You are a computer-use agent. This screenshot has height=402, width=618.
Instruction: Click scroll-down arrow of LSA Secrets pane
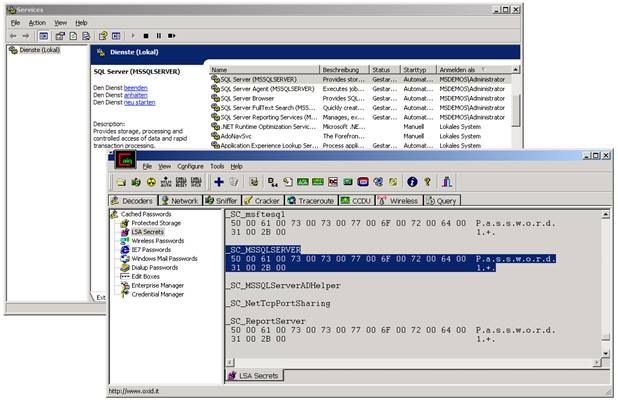[x=606, y=354]
